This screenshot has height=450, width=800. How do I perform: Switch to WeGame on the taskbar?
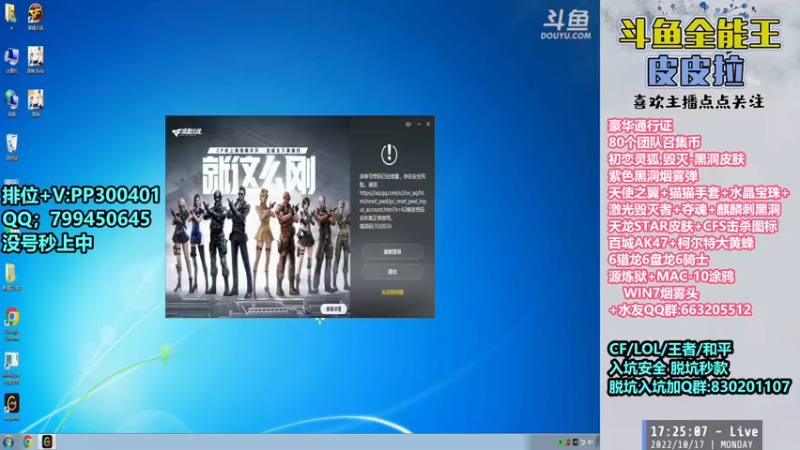[47, 442]
